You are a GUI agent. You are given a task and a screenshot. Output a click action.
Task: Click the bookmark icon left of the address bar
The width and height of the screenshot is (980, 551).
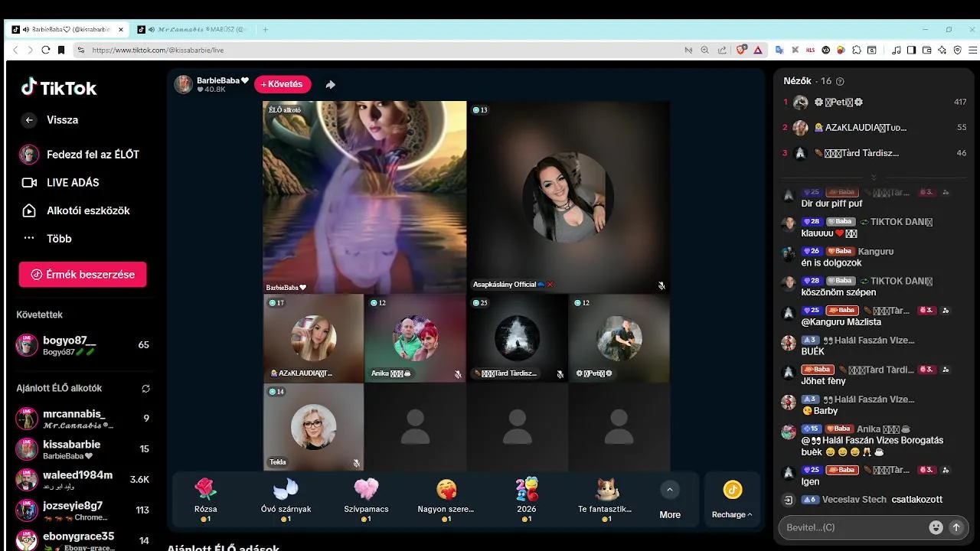click(61, 50)
